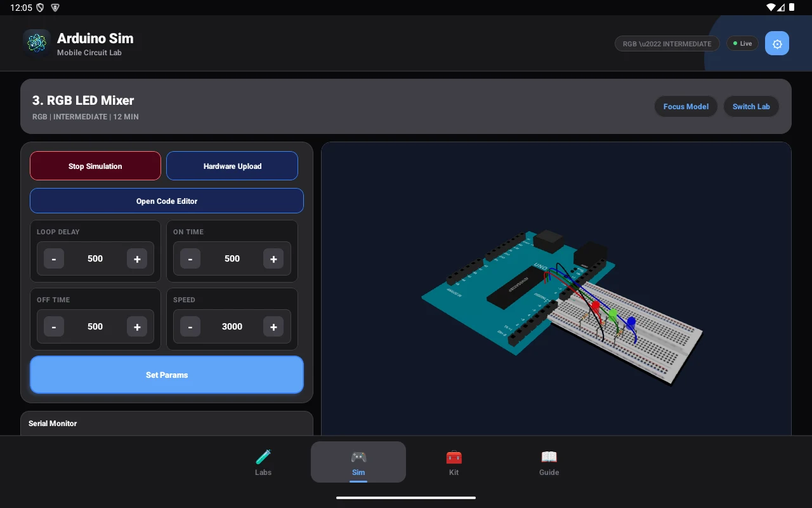Click Hardware Upload button
The height and width of the screenshot is (508, 812).
(232, 166)
